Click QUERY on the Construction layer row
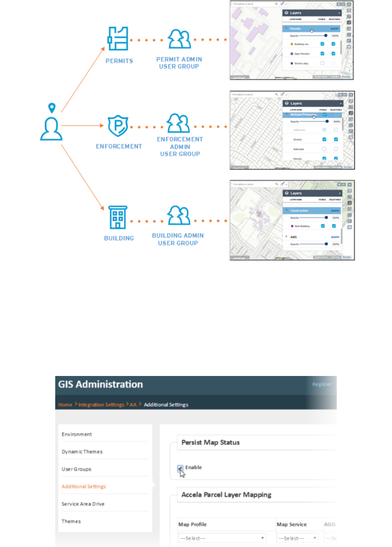Image resolution: width=392 pixels, height=547 pixels. point(335,210)
